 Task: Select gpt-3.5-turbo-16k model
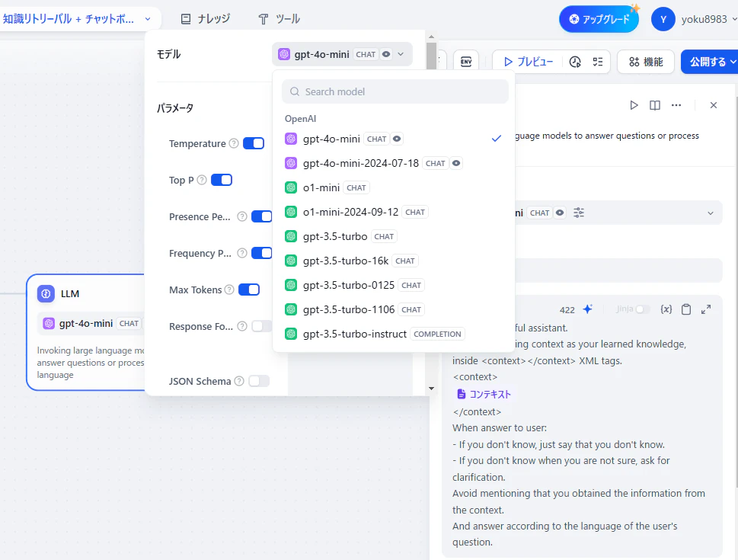394,261
